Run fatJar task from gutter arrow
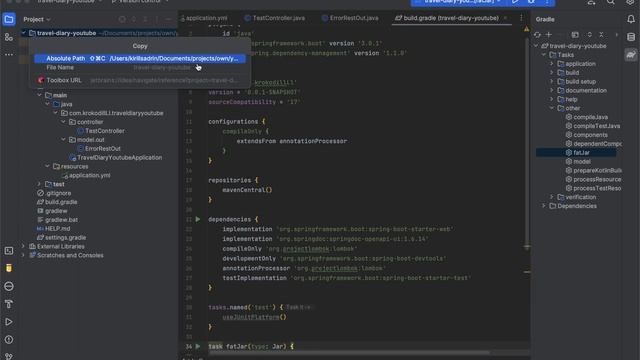This screenshot has height=360, width=640. pos(198,346)
